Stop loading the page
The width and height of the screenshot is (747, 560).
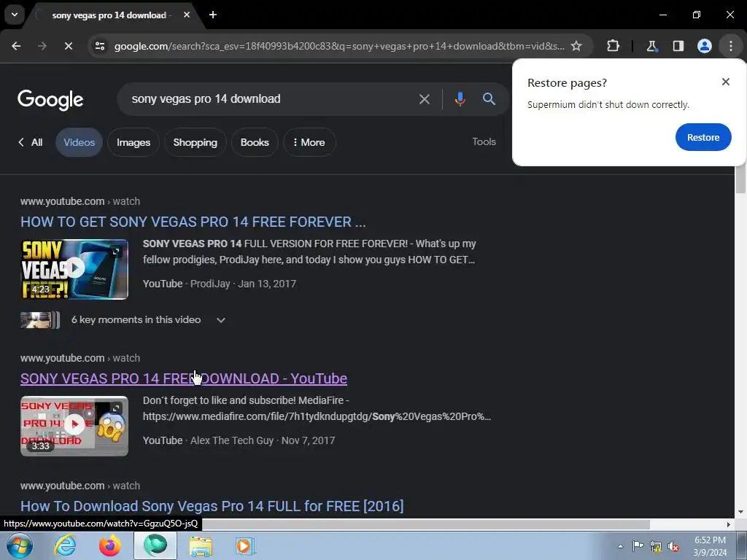click(68, 46)
